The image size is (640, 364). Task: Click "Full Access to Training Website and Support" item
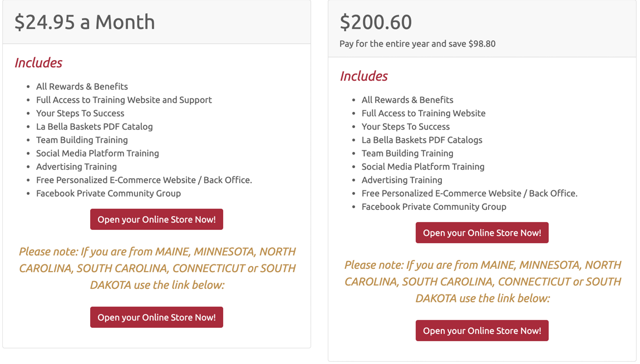click(124, 100)
